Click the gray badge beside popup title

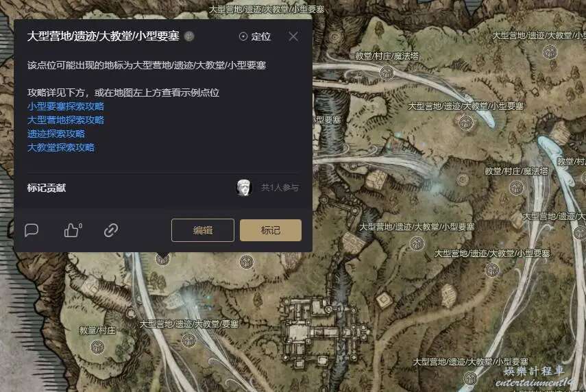point(189,36)
